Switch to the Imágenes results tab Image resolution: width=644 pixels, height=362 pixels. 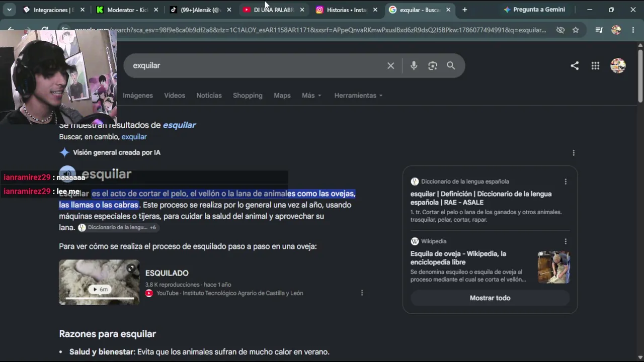point(137,96)
